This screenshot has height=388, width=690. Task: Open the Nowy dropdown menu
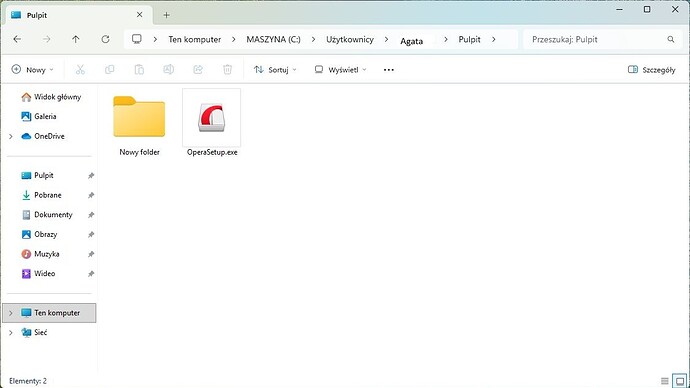[33, 70]
